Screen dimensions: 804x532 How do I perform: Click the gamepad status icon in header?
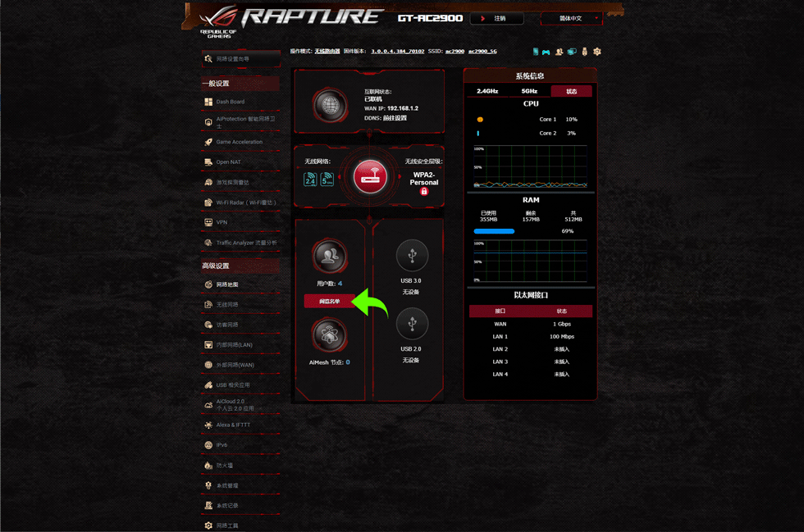(x=546, y=52)
